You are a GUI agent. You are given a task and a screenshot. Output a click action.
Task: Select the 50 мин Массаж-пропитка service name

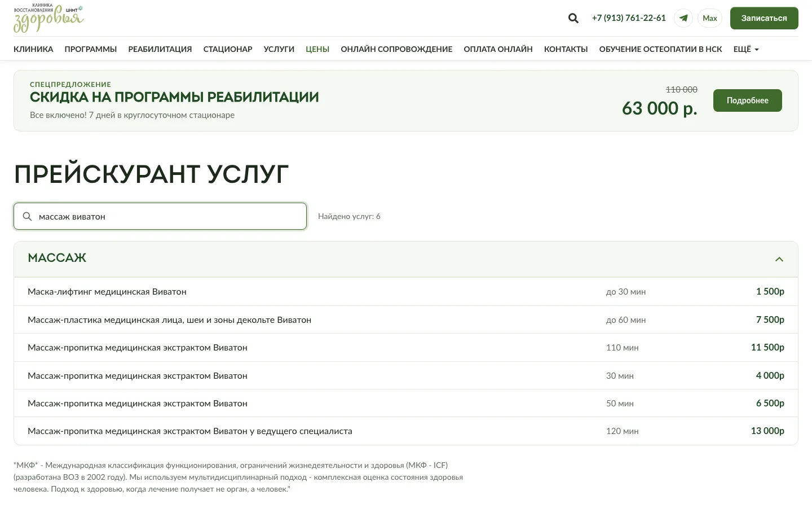pos(138,404)
